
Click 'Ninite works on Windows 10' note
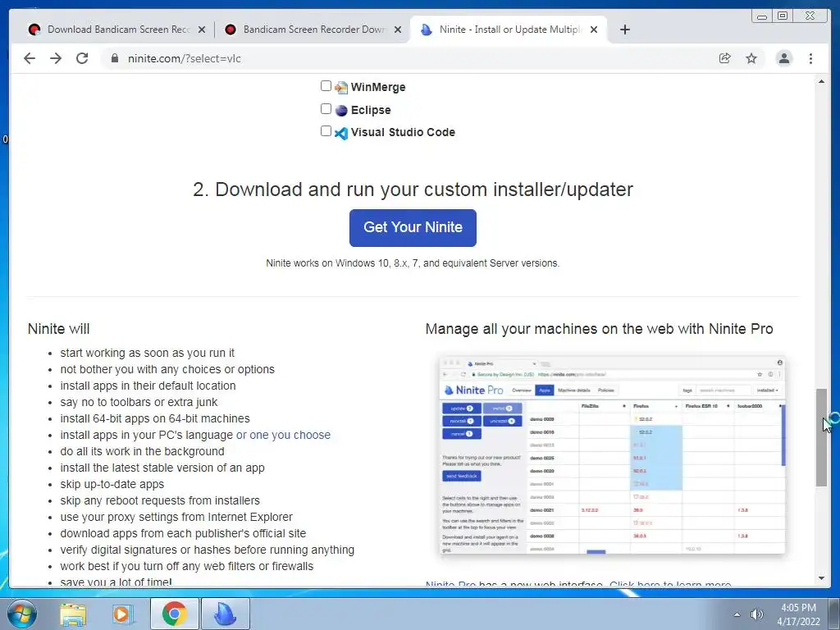coord(413,263)
